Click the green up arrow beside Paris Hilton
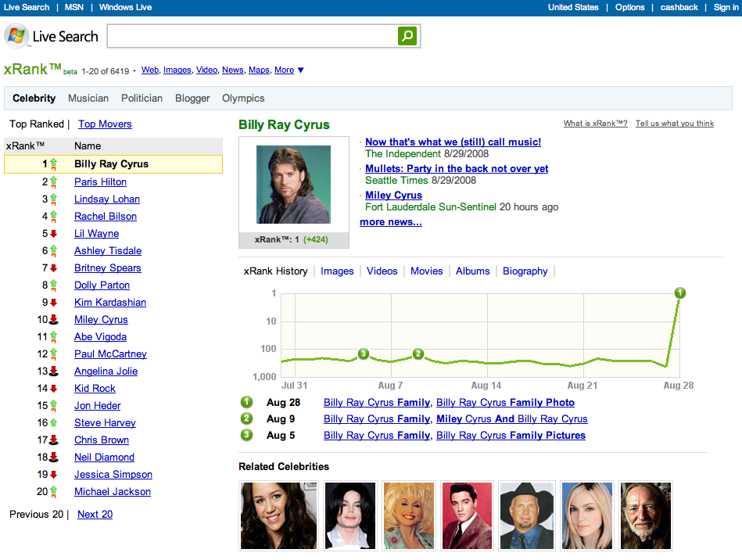 coord(54,181)
